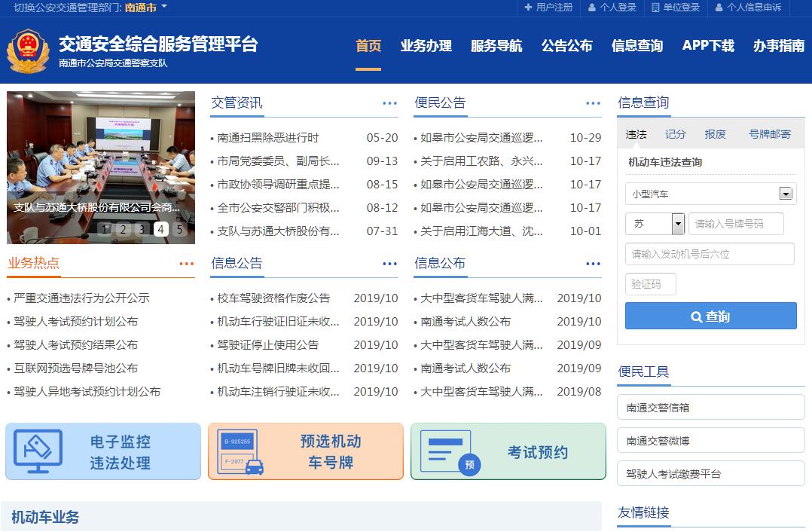The image size is (812, 532).
Task: Open the 南通扫黑除恶进行时 news link
Action: pos(268,138)
